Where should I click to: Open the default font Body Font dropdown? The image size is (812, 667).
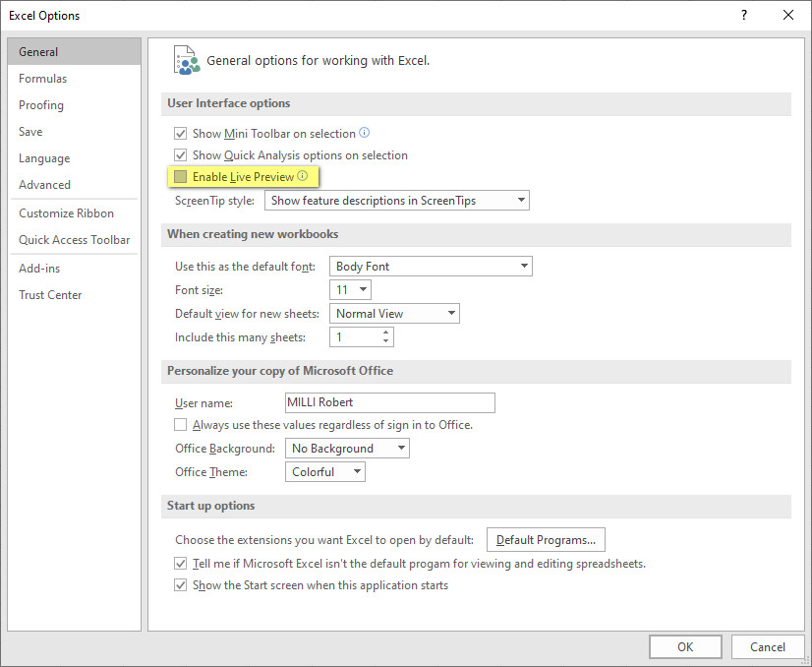pyautogui.click(x=431, y=267)
